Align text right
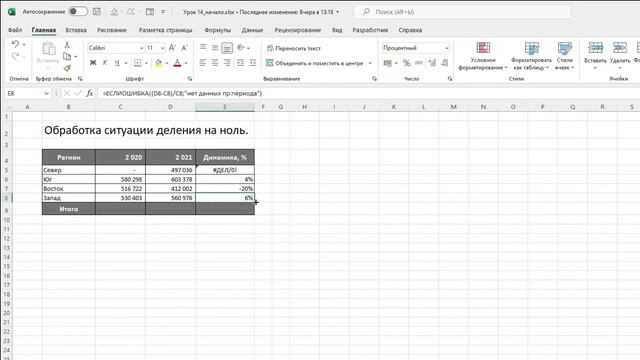This screenshot has height=360, width=640. click(227, 63)
